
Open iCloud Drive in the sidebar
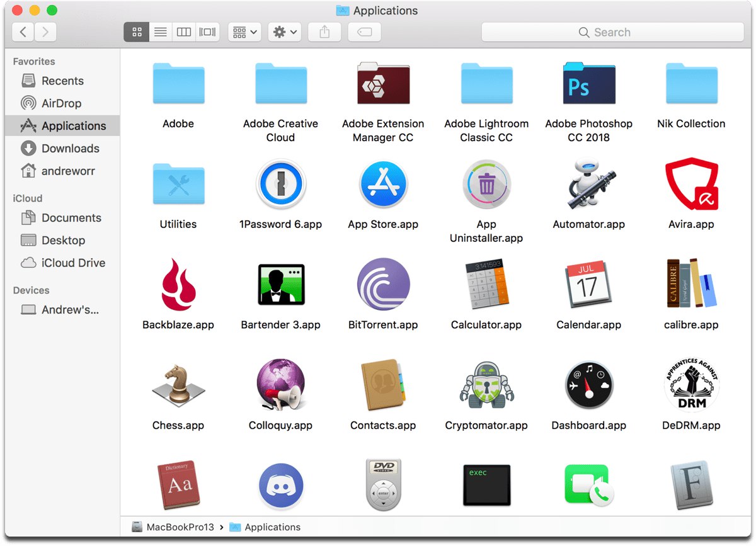pyautogui.click(x=62, y=263)
